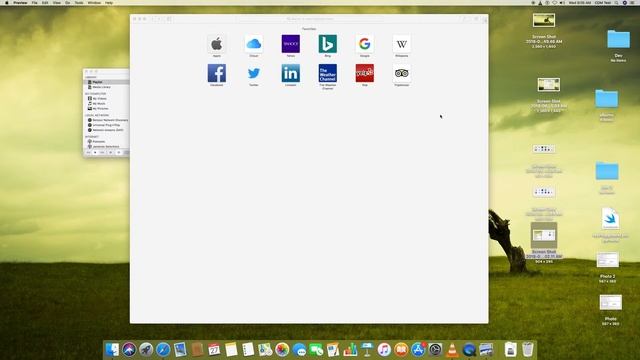Open the Yahoo favorite tile
This screenshot has height=360, width=640.
click(x=291, y=44)
